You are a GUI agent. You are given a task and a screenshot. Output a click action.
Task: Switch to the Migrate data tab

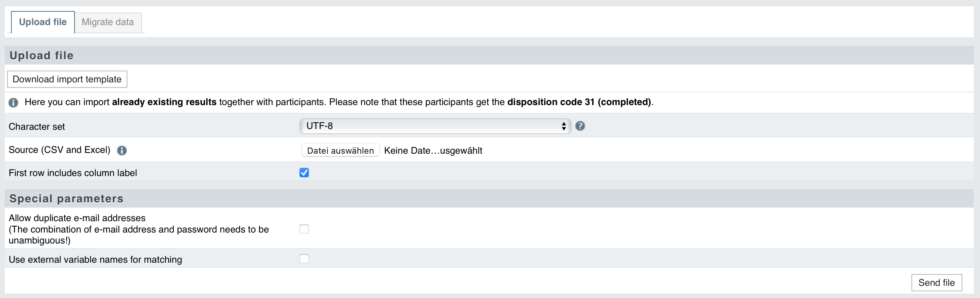pyautogui.click(x=108, y=22)
